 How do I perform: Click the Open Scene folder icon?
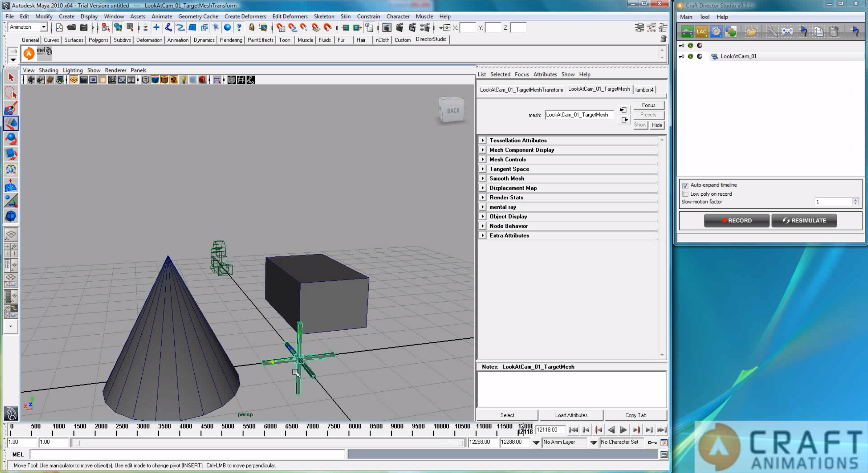click(71, 28)
